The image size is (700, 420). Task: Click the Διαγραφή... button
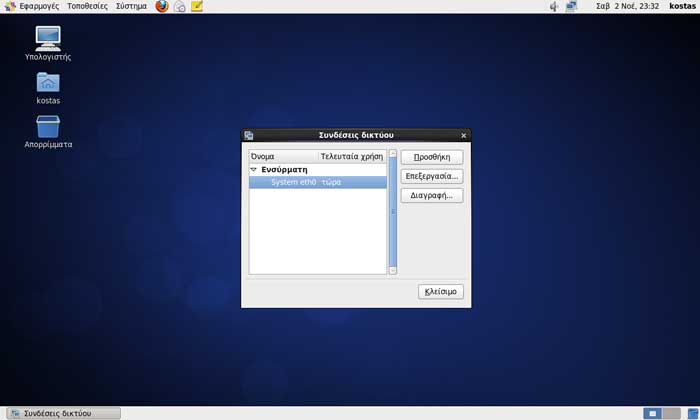tap(432, 195)
